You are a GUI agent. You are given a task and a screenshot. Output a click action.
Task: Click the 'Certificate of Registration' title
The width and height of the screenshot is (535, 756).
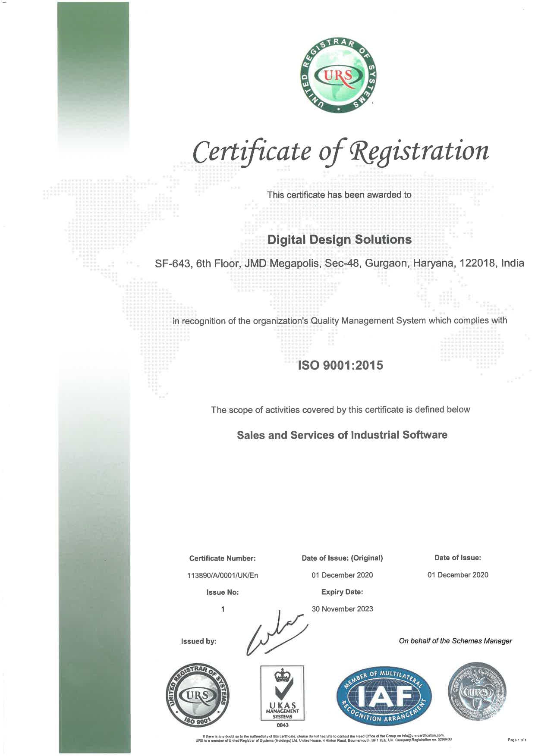pyautogui.click(x=341, y=152)
